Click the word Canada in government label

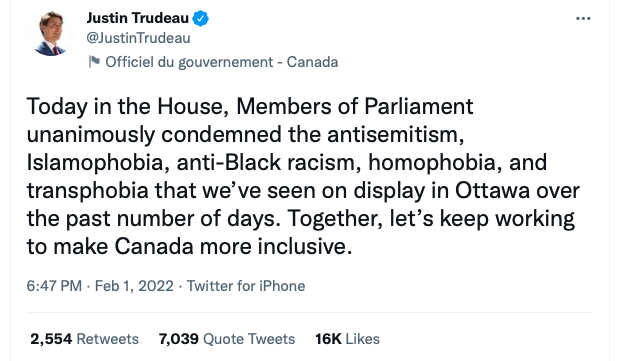312,62
